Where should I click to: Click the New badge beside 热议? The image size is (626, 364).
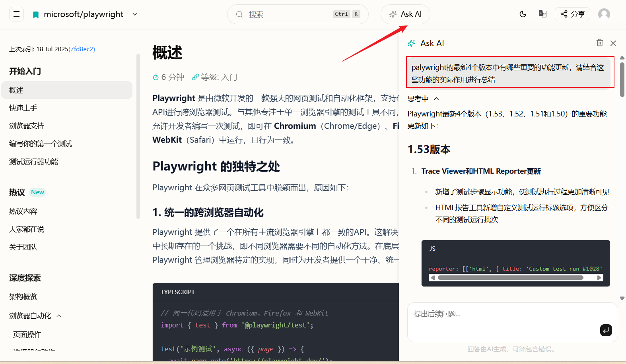38,192
